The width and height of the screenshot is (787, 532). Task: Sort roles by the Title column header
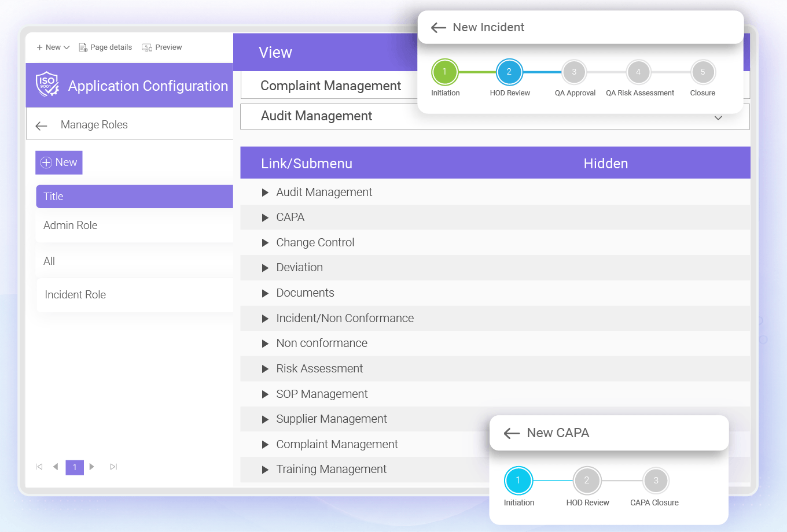(134, 197)
